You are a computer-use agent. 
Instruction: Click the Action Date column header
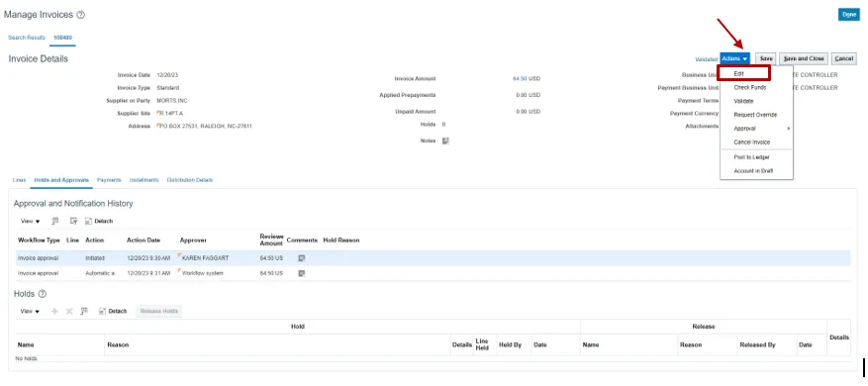pyautogui.click(x=144, y=241)
